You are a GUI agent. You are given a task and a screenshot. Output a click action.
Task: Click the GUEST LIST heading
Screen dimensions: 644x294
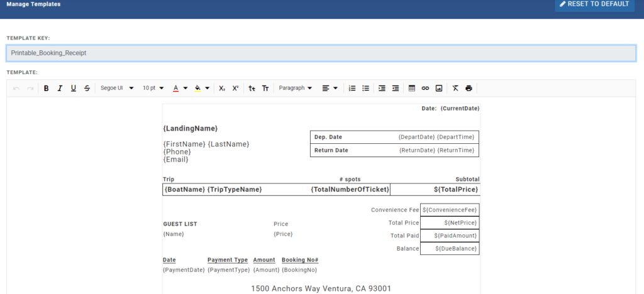click(x=180, y=224)
